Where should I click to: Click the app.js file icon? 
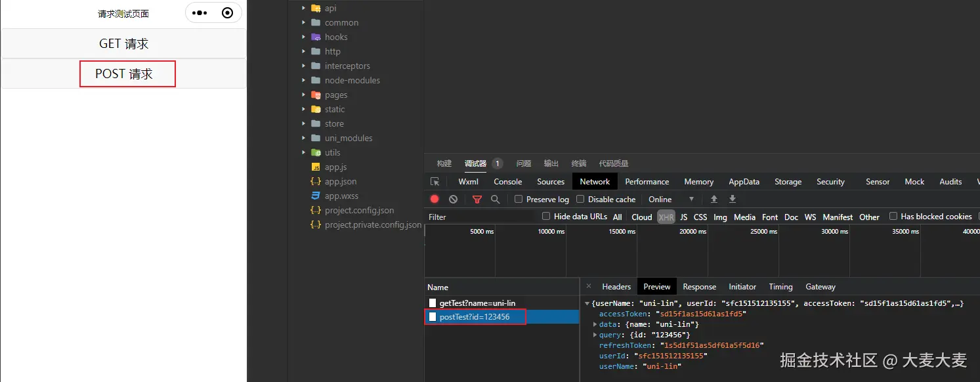315,167
